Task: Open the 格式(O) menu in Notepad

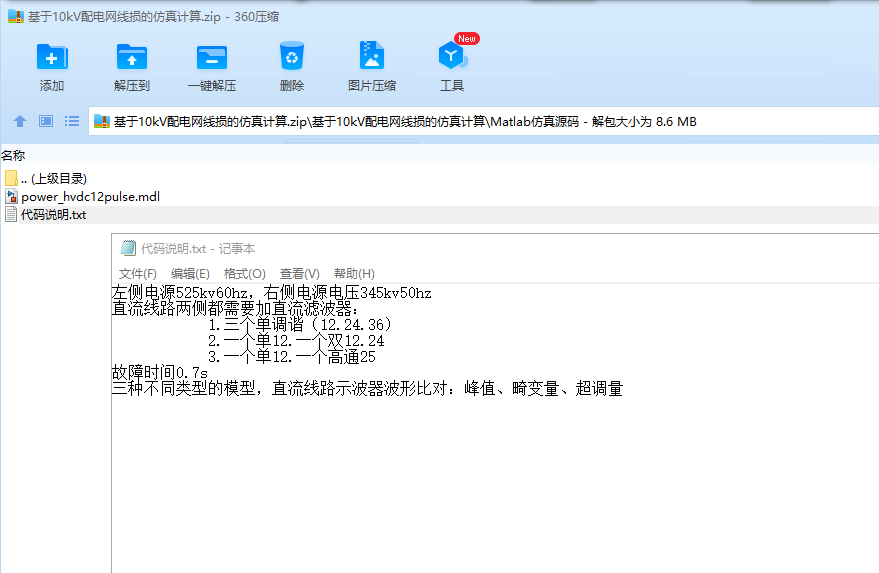Action: click(244, 274)
